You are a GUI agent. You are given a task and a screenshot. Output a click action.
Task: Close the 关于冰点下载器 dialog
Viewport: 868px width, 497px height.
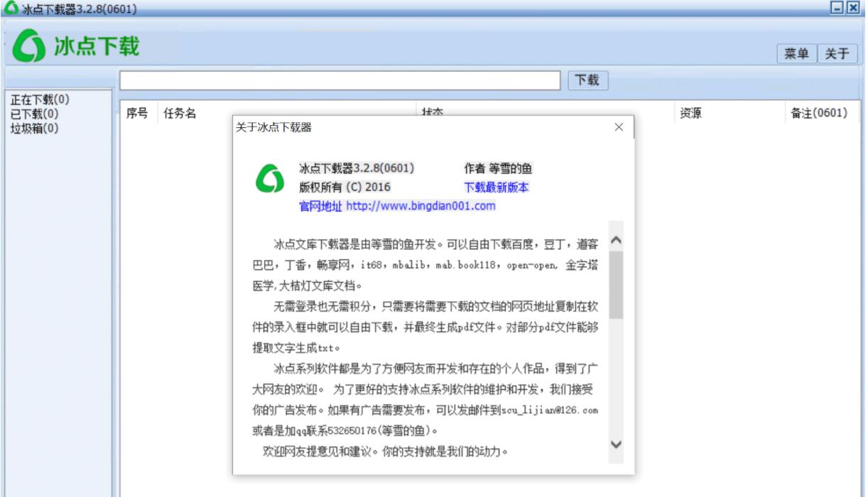tap(618, 127)
